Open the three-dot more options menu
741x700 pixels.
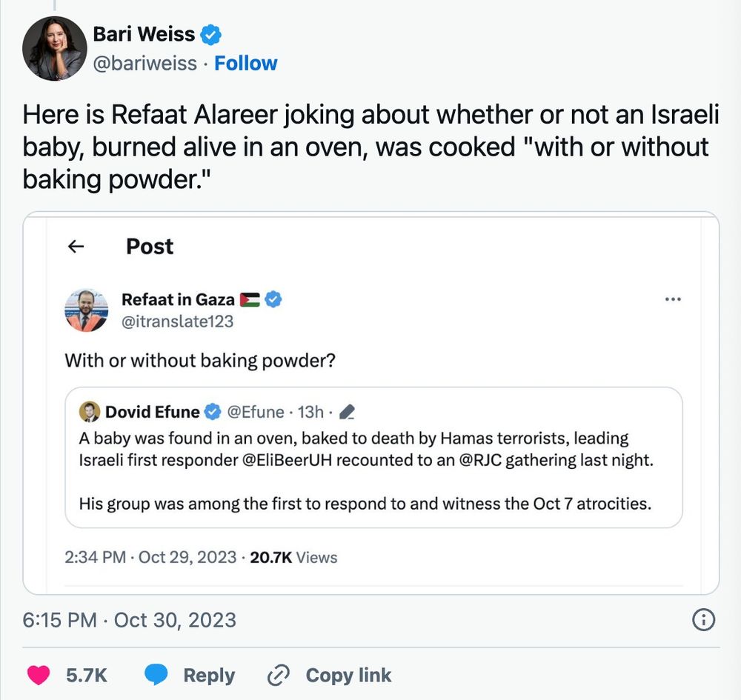(x=673, y=299)
